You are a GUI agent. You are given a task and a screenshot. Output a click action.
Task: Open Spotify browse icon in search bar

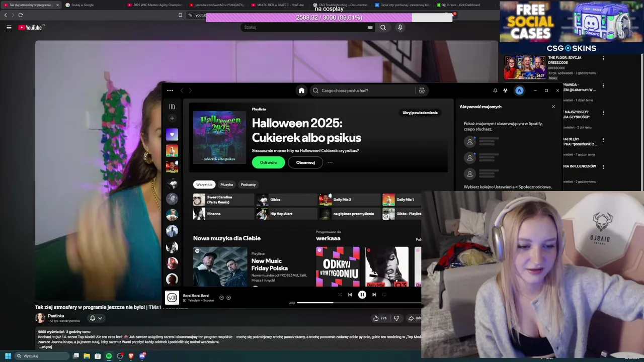click(422, 90)
